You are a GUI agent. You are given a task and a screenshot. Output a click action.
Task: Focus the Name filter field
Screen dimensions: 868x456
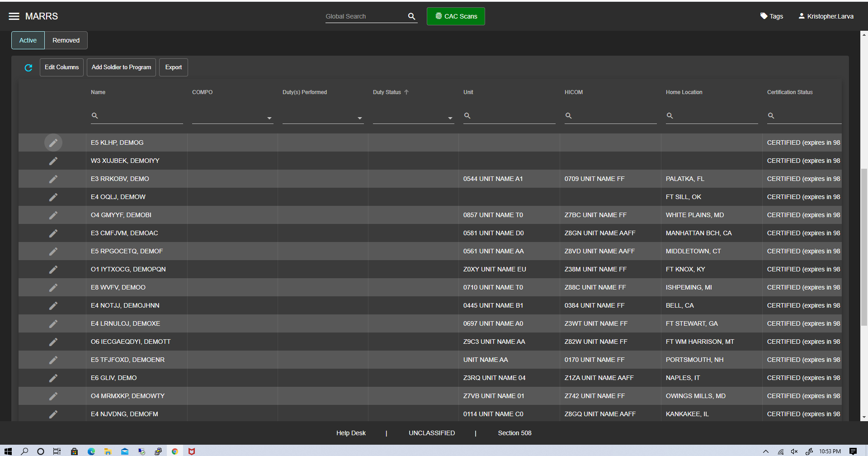point(137,116)
